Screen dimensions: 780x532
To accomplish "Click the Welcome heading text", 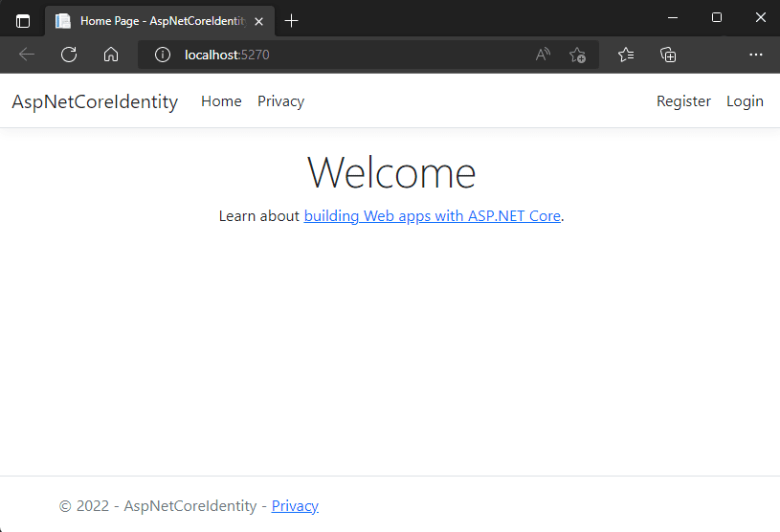I will (x=391, y=172).
